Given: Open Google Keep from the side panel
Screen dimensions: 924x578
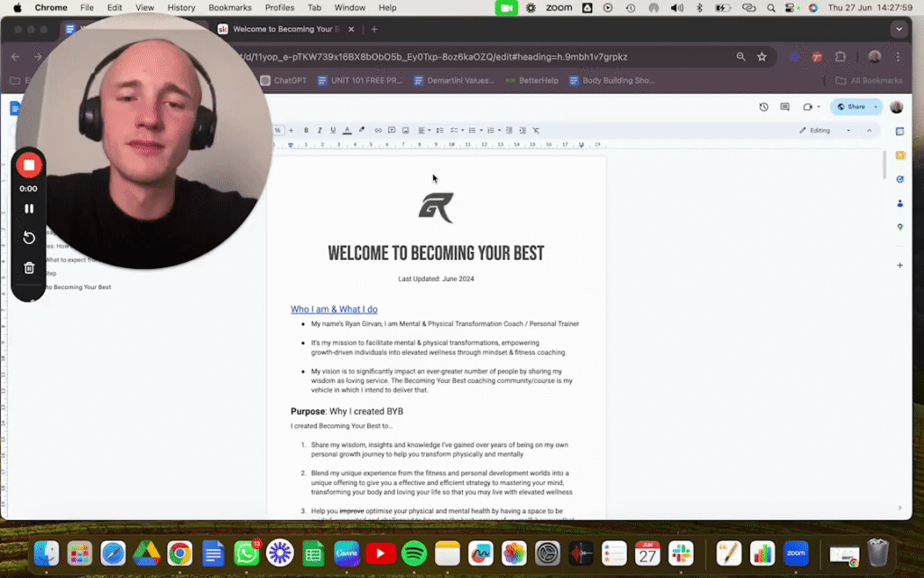Looking at the screenshot, I should pos(900,154).
